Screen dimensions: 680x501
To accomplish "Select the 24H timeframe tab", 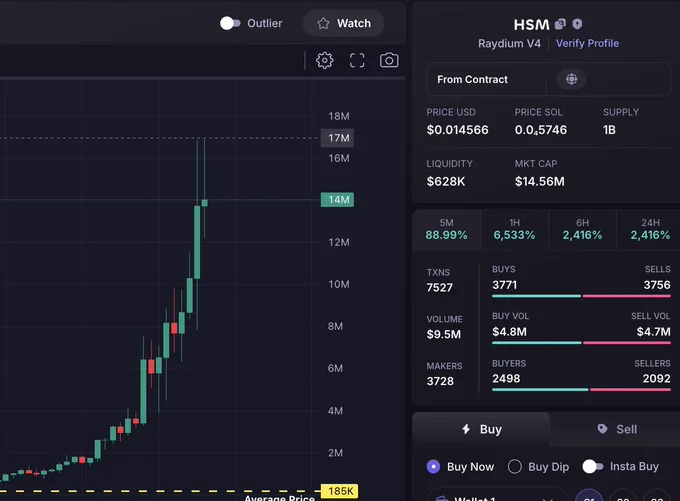I will pyautogui.click(x=650, y=229).
